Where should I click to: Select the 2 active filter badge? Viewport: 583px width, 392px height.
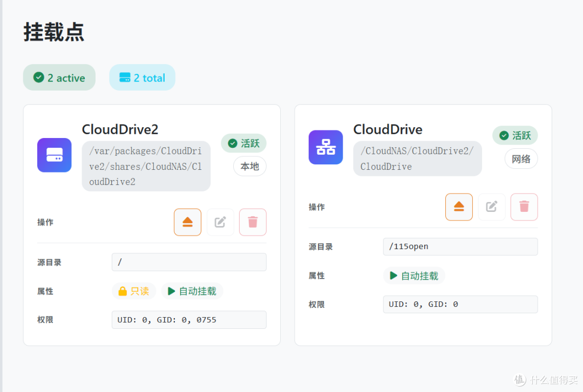tap(59, 77)
